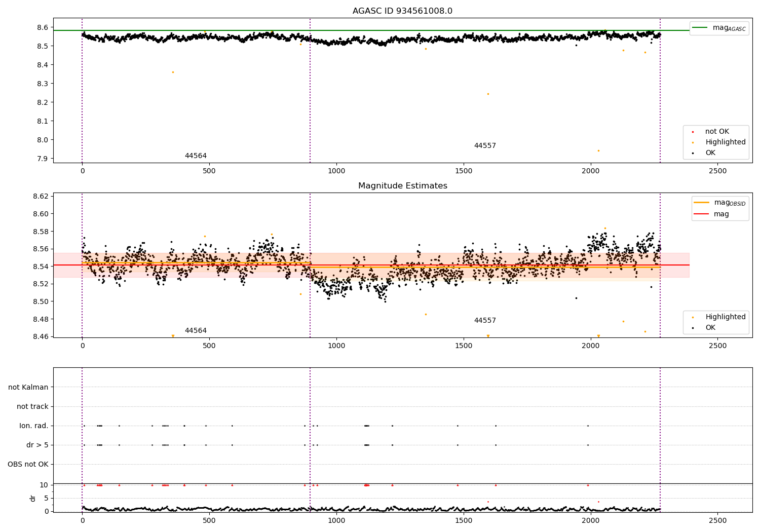760x532 pixels.
Task: Click the "10" tick on the dr axis
Action: point(44,485)
